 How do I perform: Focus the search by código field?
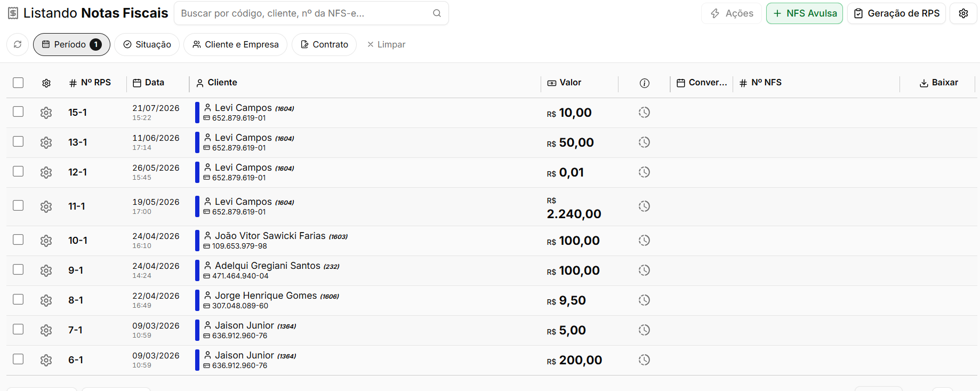304,13
